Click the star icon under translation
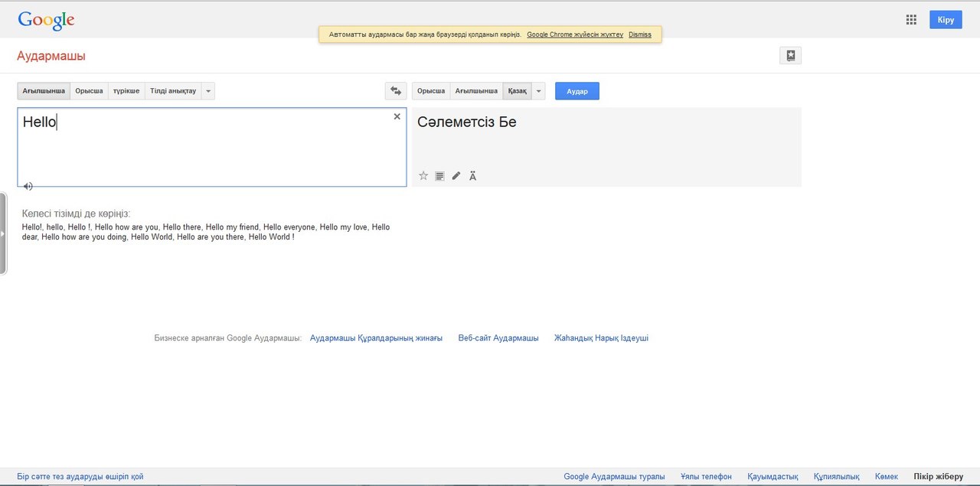Image resolution: width=980 pixels, height=486 pixels. 423,176
